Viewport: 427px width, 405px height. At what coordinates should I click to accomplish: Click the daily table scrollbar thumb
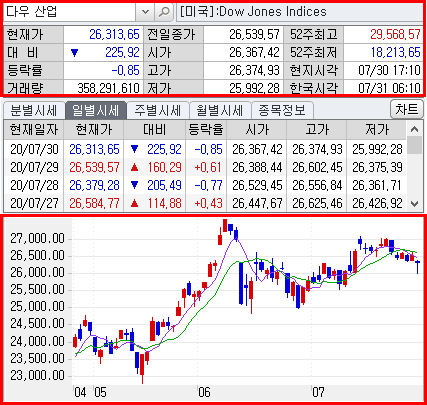[x=414, y=145]
